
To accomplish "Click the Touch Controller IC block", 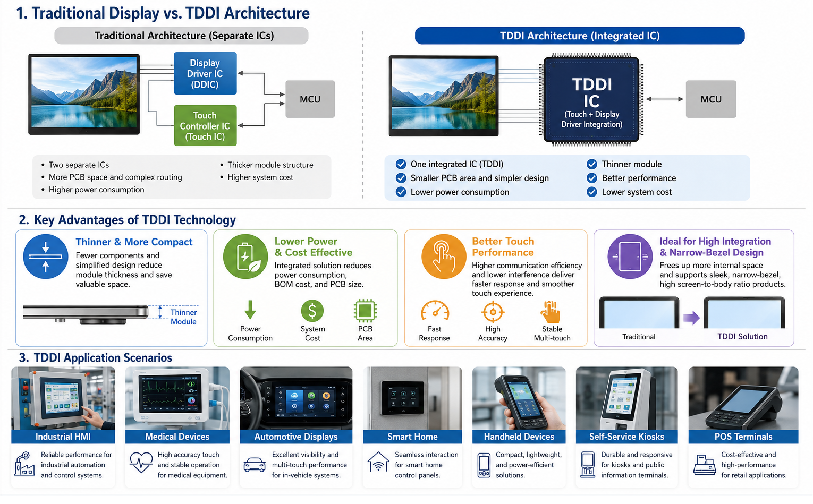I will pyautogui.click(x=205, y=126).
